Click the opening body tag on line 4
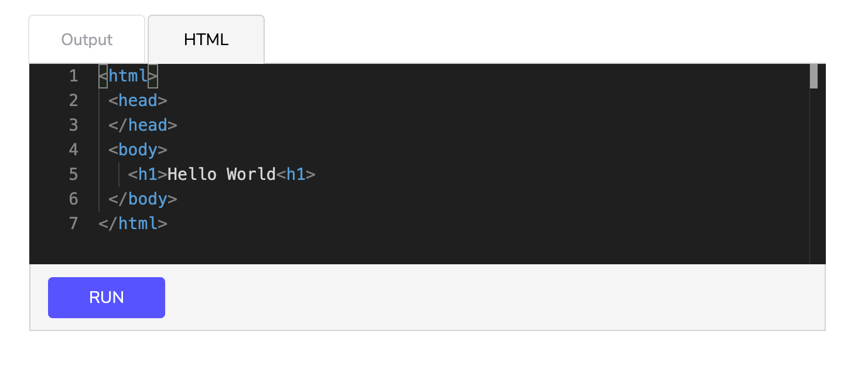Screen dimensions: 868x368 point(138,150)
